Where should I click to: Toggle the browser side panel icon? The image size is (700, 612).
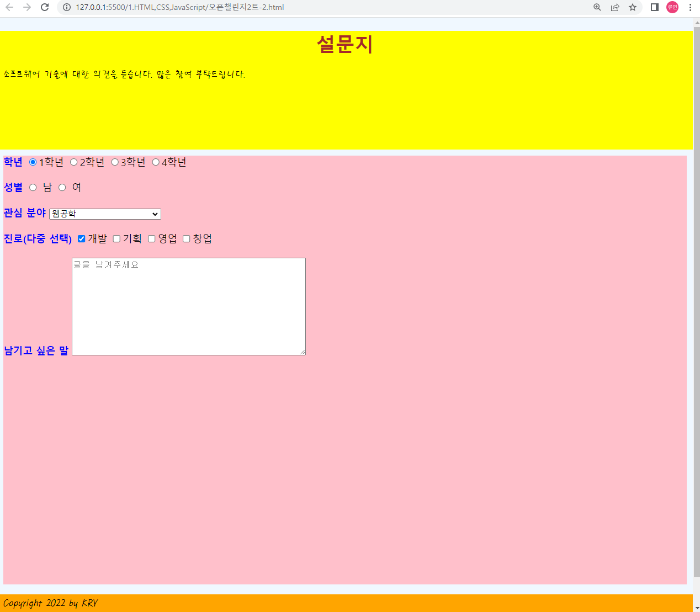(x=654, y=7)
